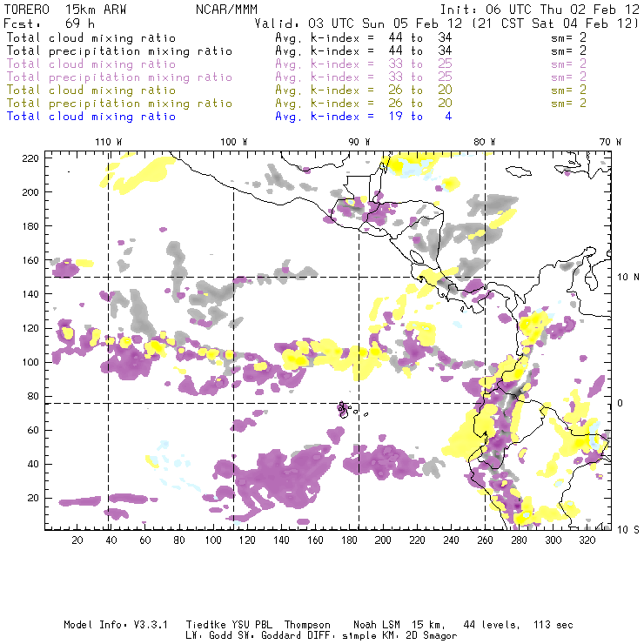Click blue "Total cloud mixing ratio" legend entry

coord(91,117)
